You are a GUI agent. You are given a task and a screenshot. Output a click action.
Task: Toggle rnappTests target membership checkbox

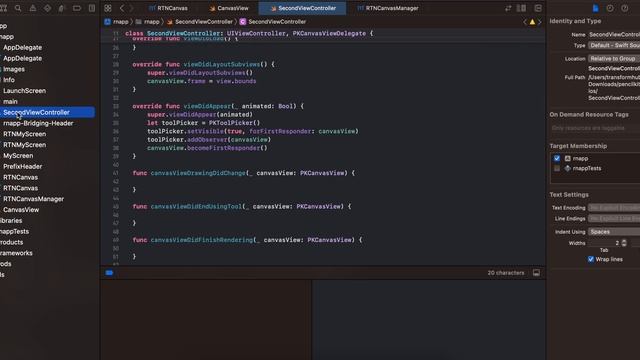click(557, 168)
